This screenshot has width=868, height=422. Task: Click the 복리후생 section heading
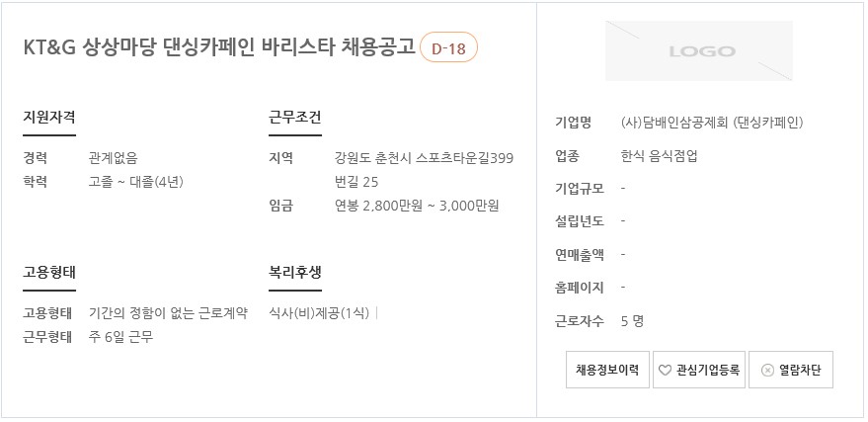pyautogui.click(x=295, y=273)
